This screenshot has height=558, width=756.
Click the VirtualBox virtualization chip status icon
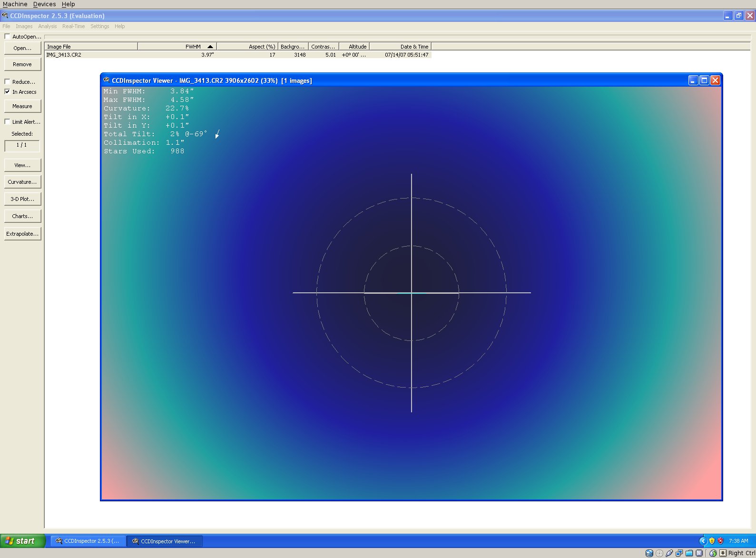click(699, 553)
